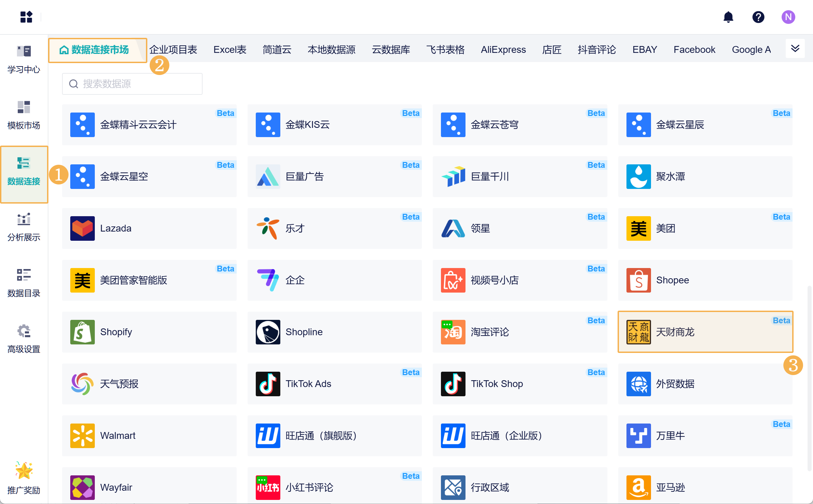Go to 模板市场 sidebar section
This screenshot has width=813, height=504.
[24, 116]
